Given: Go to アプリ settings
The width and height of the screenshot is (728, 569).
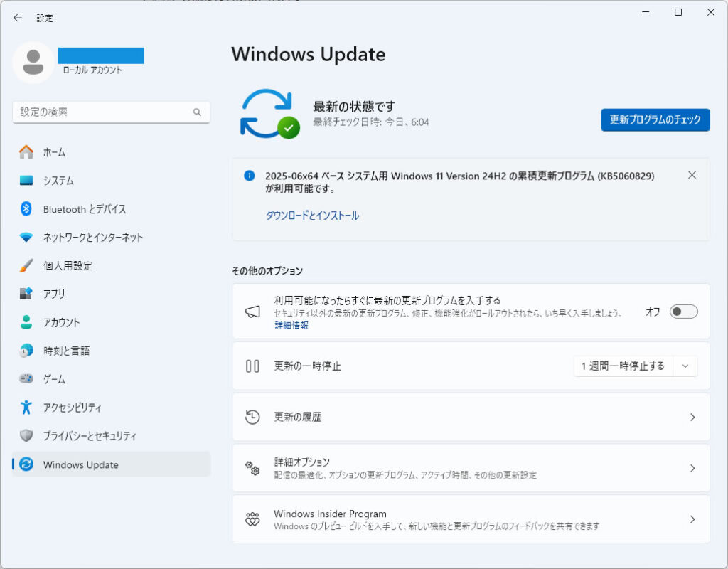Looking at the screenshot, I should click(x=112, y=294).
